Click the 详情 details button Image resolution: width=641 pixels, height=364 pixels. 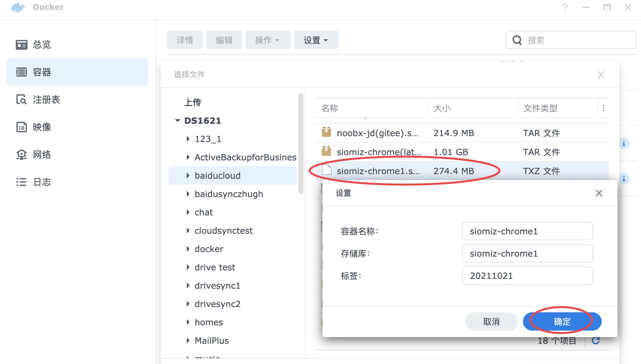[x=185, y=40]
